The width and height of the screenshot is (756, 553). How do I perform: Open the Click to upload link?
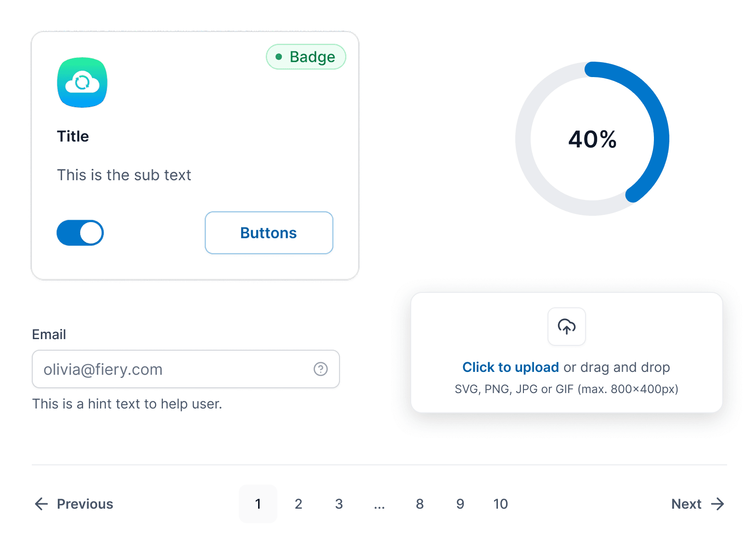[x=510, y=367]
